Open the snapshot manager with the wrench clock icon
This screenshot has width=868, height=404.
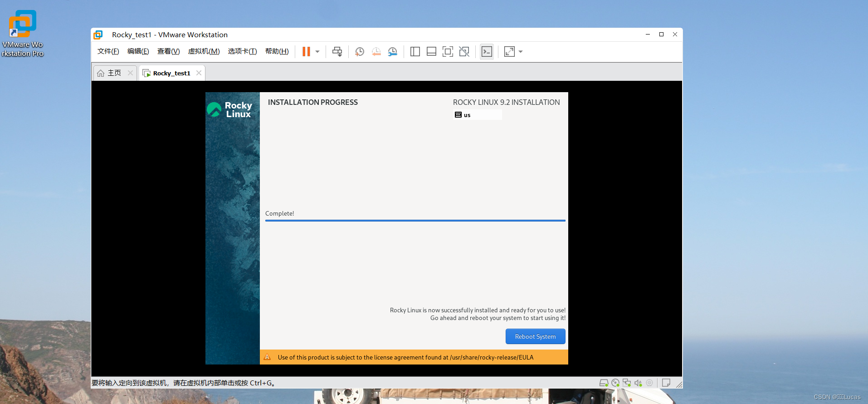pyautogui.click(x=393, y=52)
